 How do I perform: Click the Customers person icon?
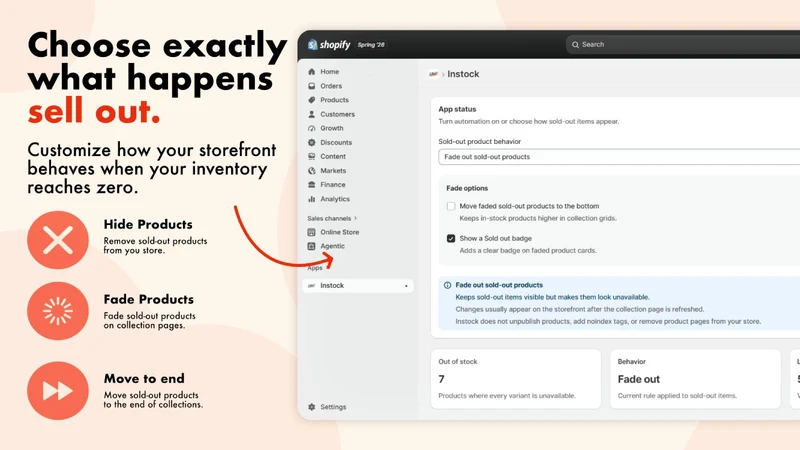[312, 114]
